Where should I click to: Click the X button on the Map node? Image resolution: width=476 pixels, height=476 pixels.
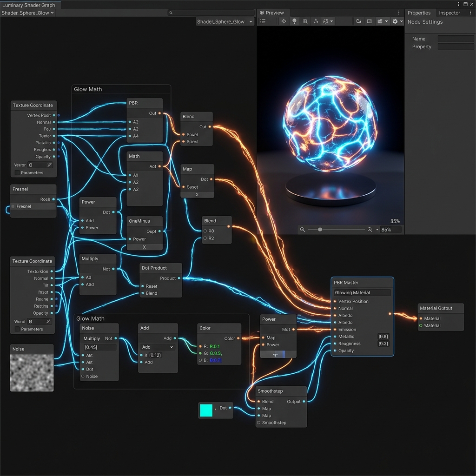coord(197,195)
